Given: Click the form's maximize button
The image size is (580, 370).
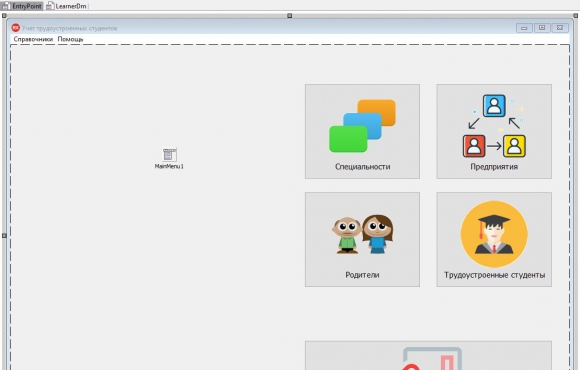Looking at the screenshot, I should pyautogui.click(x=542, y=28).
